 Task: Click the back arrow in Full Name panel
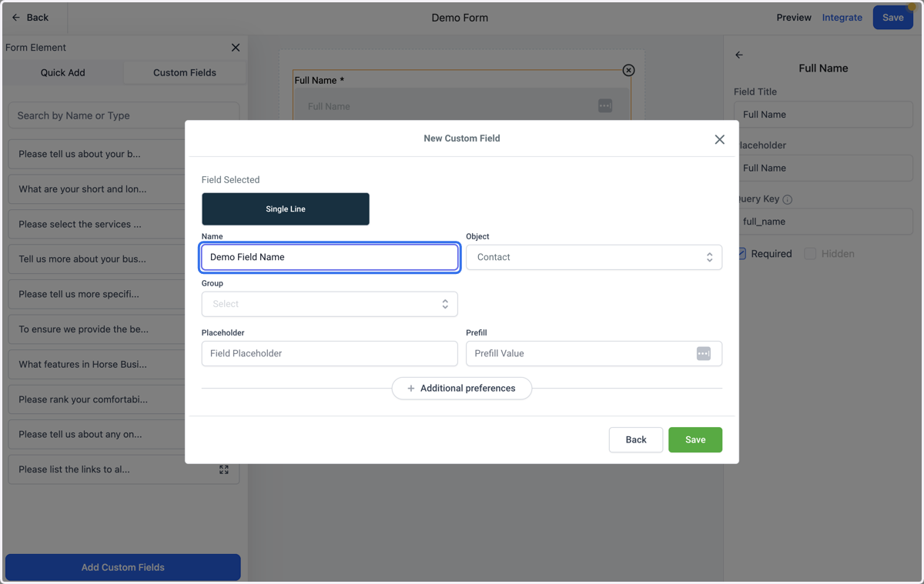point(739,55)
